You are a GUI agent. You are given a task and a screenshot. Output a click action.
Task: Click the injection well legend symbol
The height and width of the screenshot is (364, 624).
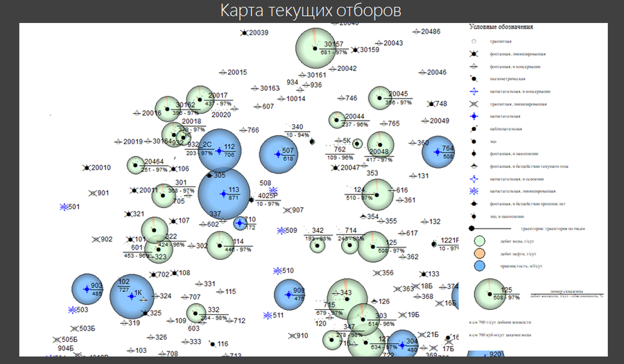point(474,116)
